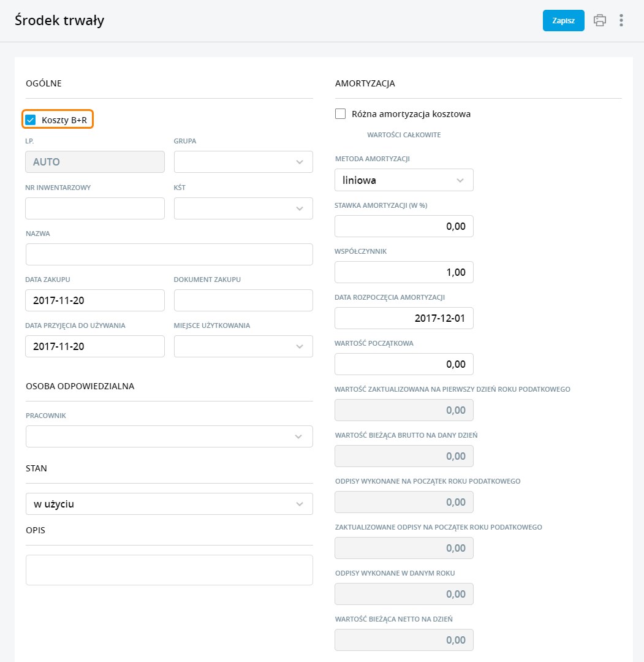Open the Pracownik dropdown
The width and height of the screenshot is (644, 662).
169,436
